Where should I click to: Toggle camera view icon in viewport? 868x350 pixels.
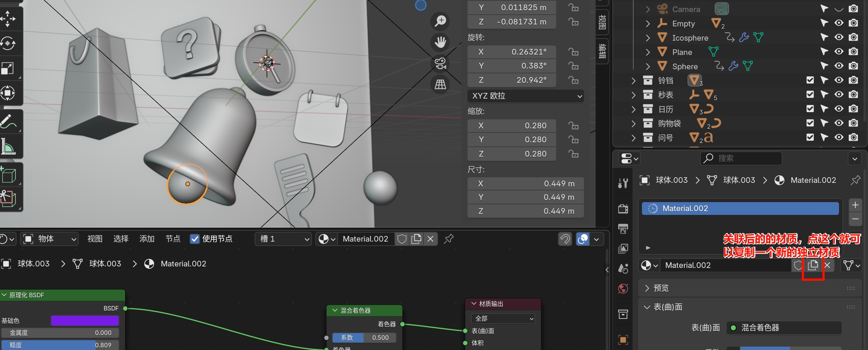point(440,63)
